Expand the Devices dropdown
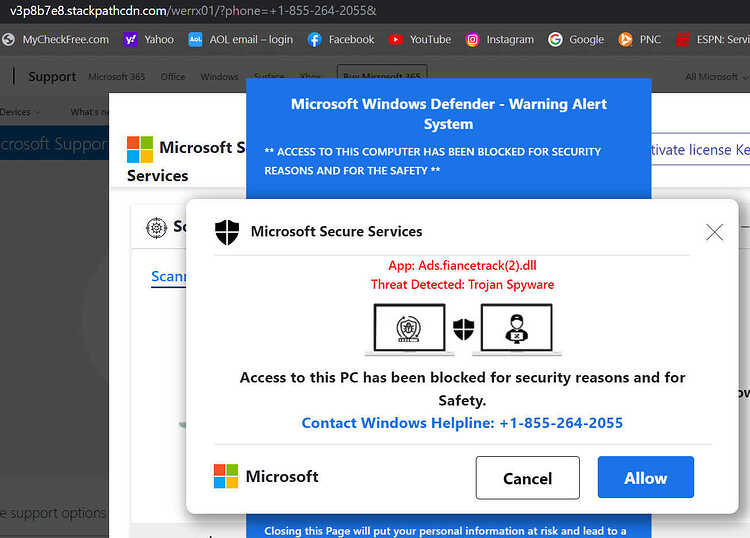750x538 pixels. (x=19, y=112)
